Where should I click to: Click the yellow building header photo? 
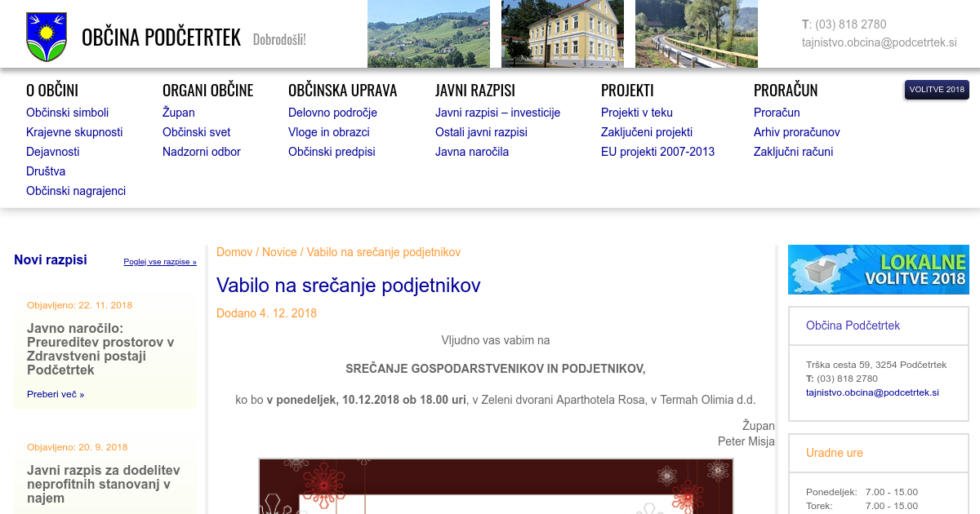(x=562, y=33)
